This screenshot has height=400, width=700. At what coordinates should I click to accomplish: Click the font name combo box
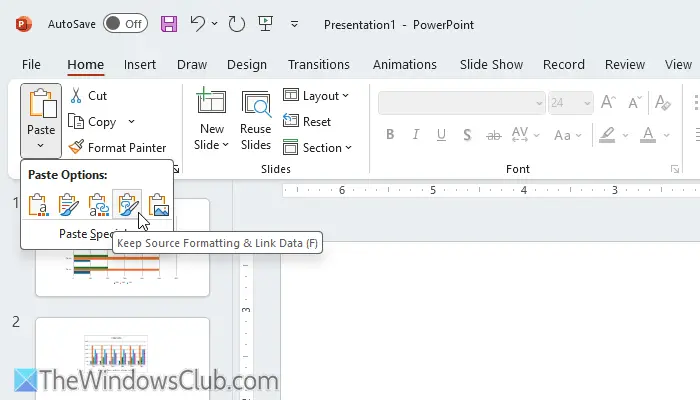pos(462,103)
